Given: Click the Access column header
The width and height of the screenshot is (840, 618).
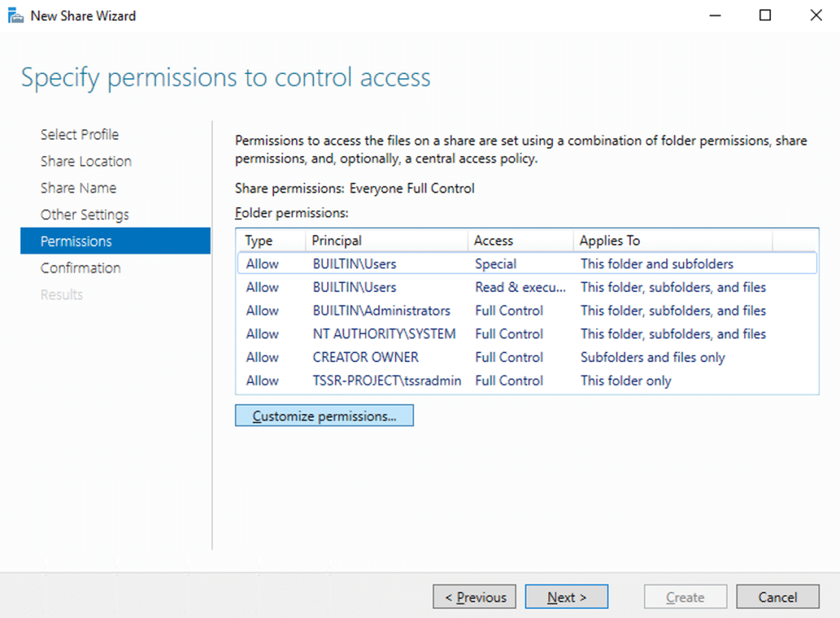Looking at the screenshot, I should [x=494, y=240].
